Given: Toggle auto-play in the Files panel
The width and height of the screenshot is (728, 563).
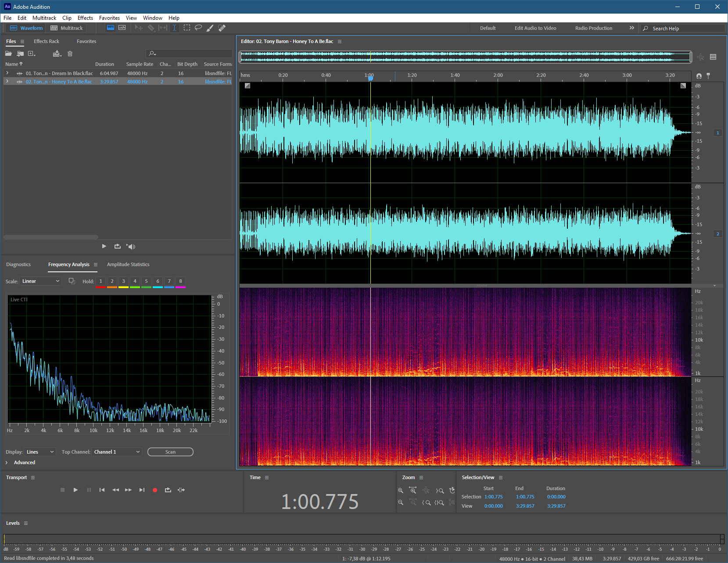Looking at the screenshot, I should coord(131,246).
